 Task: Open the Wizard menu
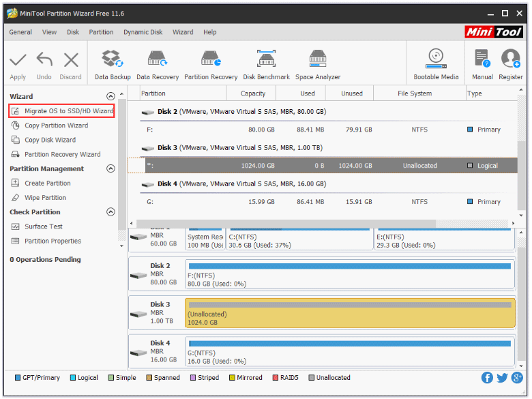tap(183, 32)
